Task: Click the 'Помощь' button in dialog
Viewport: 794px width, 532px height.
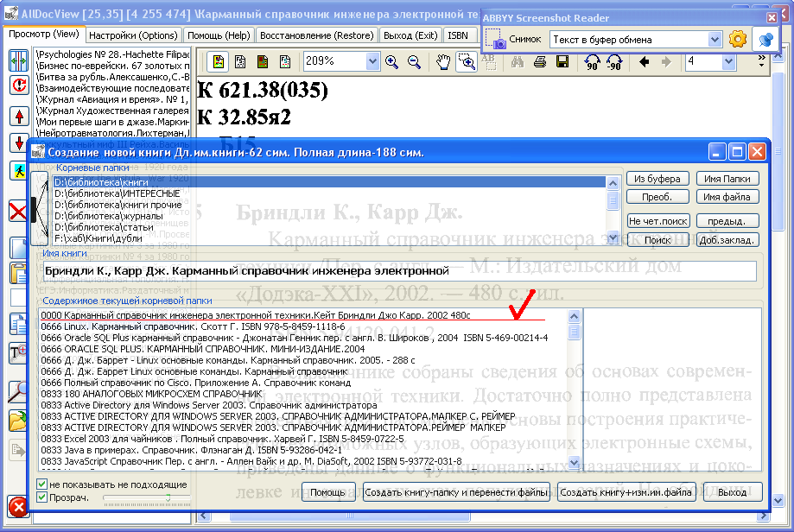Action: [327, 492]
